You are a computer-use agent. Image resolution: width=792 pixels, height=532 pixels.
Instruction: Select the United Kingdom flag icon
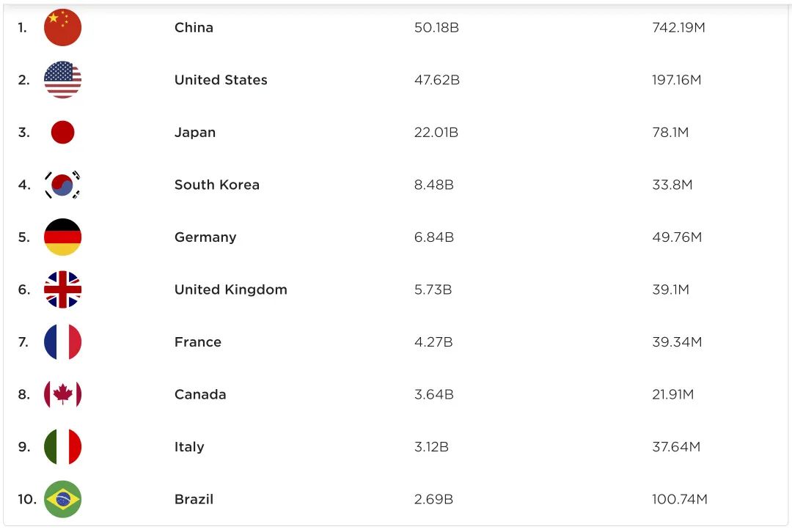click(62, 289)
